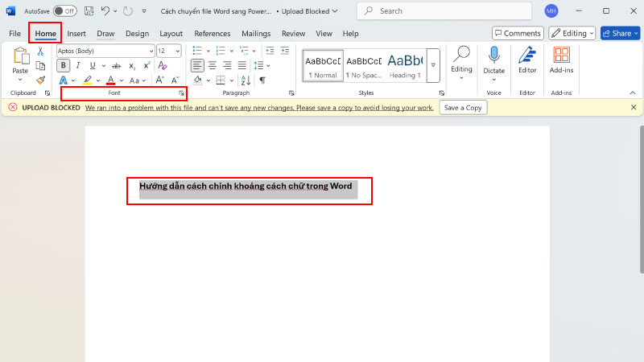Show paragraph marks pilcrow
Viewport: 644px width, 362px height.
262,80
